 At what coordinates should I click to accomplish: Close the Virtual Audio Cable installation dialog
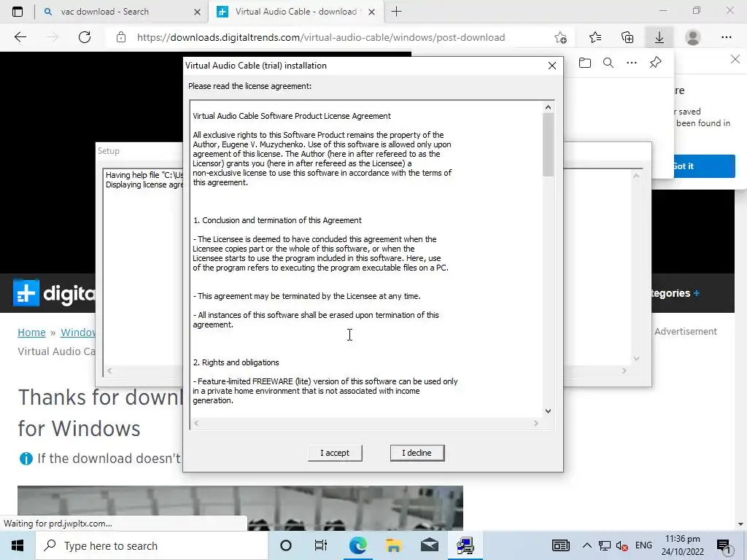(551, 66)
